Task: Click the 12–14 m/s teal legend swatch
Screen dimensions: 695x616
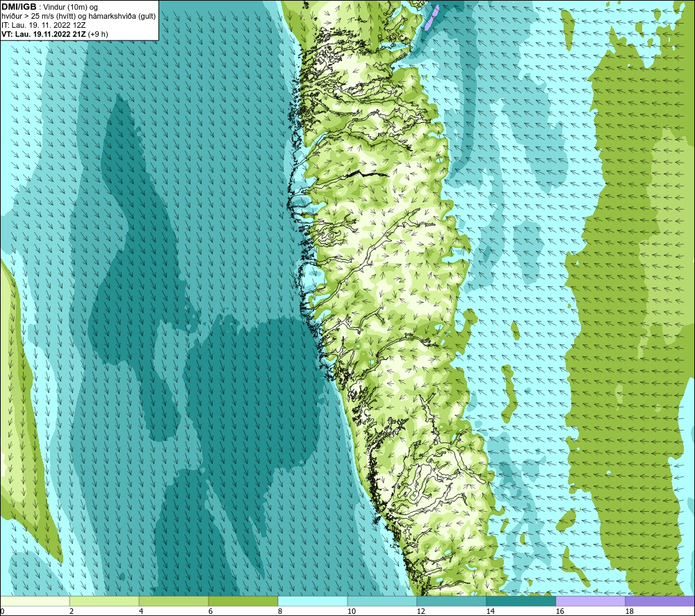Action: (451, 601)
